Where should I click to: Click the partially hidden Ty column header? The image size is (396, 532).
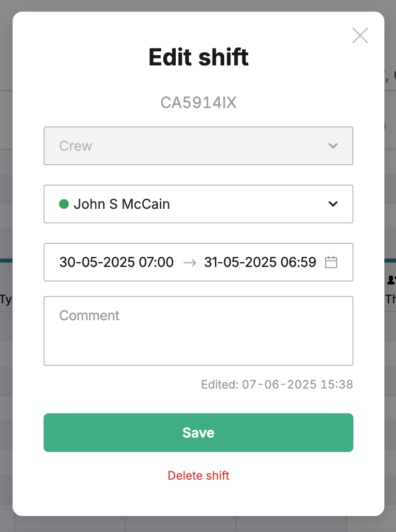coord(6,299)
